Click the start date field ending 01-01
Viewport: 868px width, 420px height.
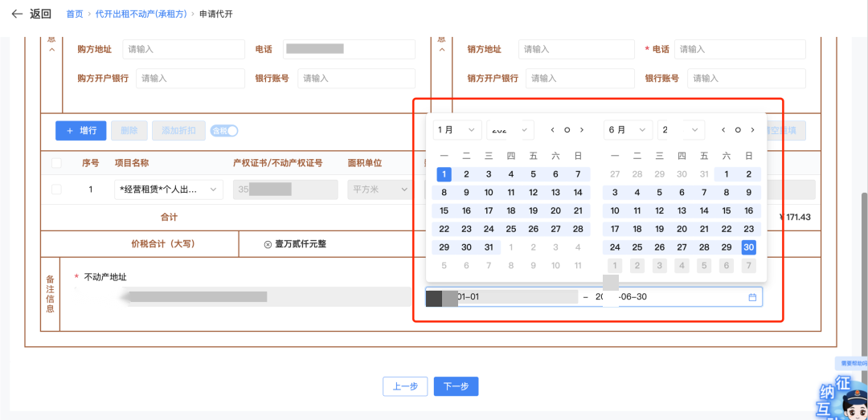(502, 297)
